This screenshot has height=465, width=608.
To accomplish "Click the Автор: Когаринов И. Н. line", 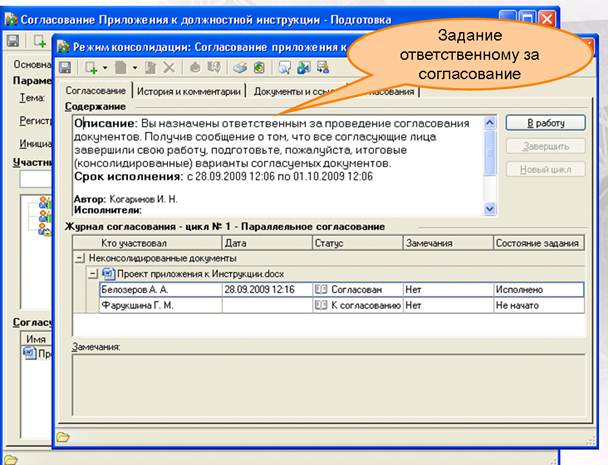I will 126,199.
